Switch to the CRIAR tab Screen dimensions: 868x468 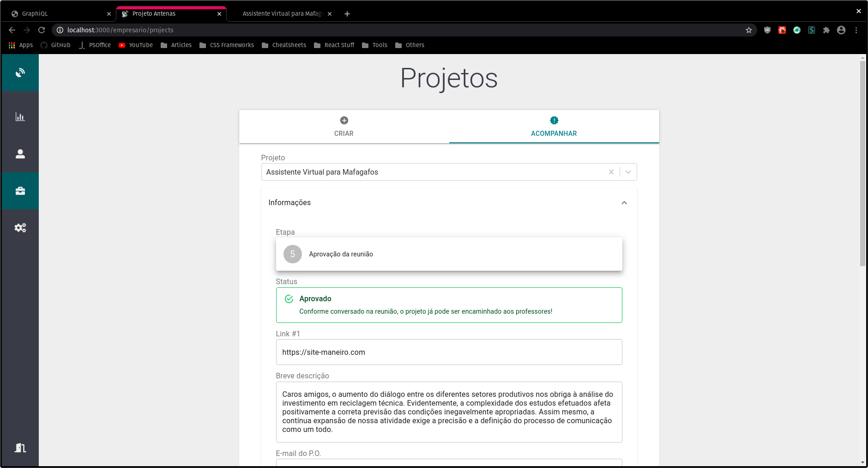(x=344, y=127)
